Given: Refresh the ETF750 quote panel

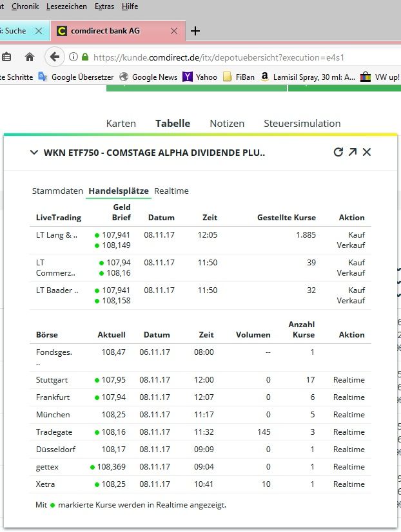Looking at the screenshot, I should (338, 153).
